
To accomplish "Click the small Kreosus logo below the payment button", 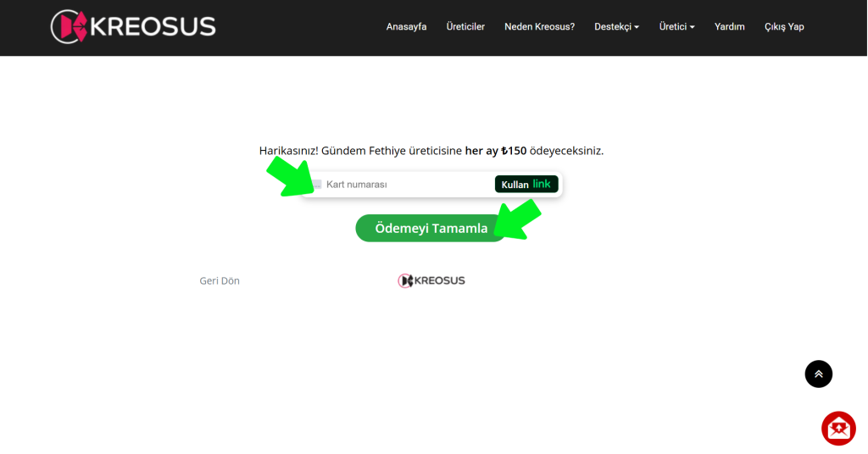I will (431, 280).
